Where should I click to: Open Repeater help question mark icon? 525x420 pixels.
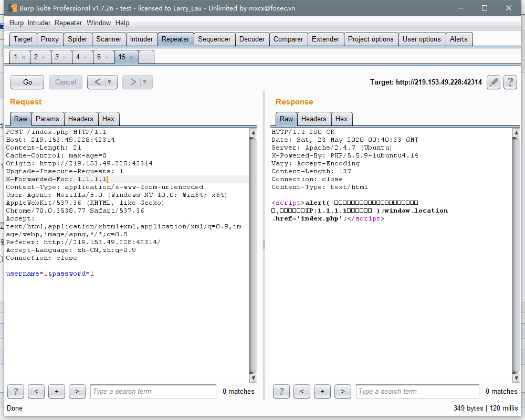(x=510, y=82)
